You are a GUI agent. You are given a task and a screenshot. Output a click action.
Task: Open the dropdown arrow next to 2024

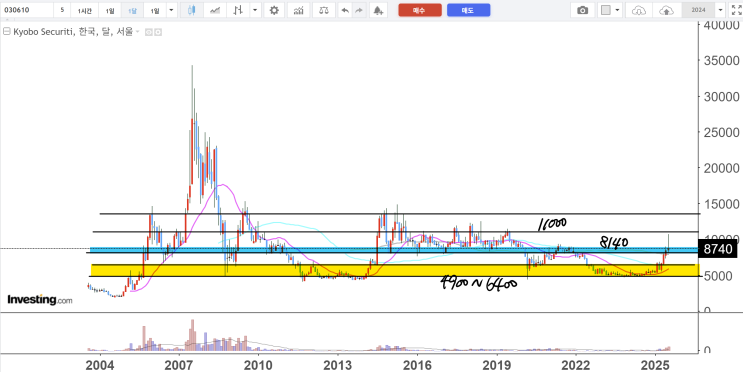click(721, 10)
